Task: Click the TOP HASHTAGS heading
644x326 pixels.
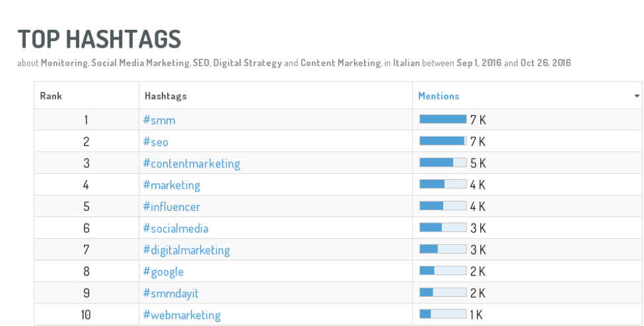Action: [x=99, y=40]
